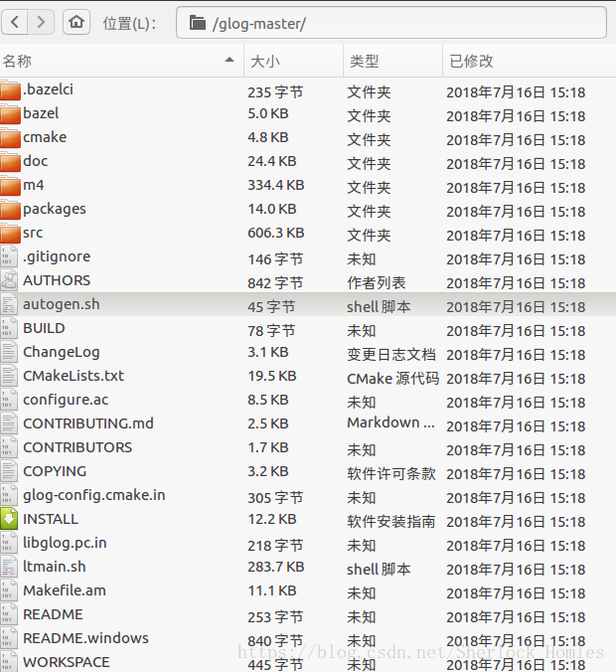616x672 pixels.
Task: Select the bazel folder icon
Action: pos(10,114)
